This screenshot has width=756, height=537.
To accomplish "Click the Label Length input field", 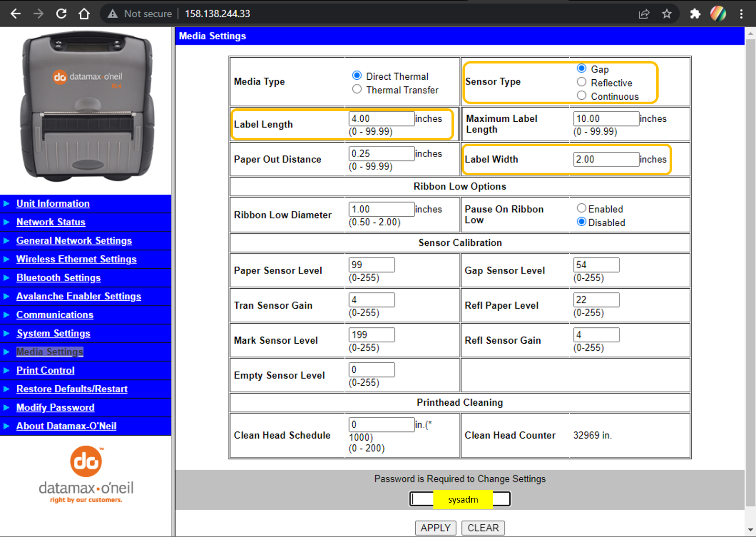I will pos(381,119).
